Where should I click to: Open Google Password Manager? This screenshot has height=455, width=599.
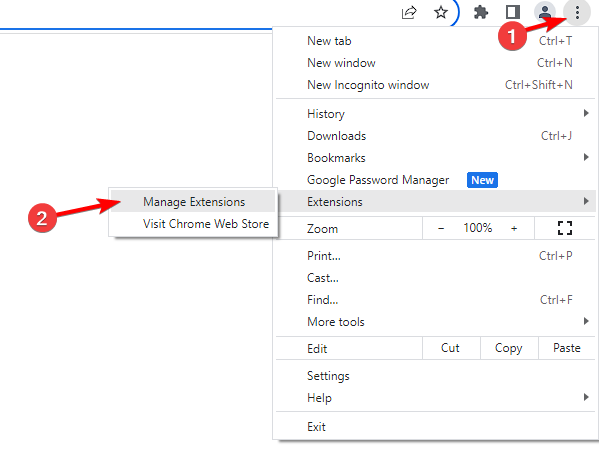[435, 180]
